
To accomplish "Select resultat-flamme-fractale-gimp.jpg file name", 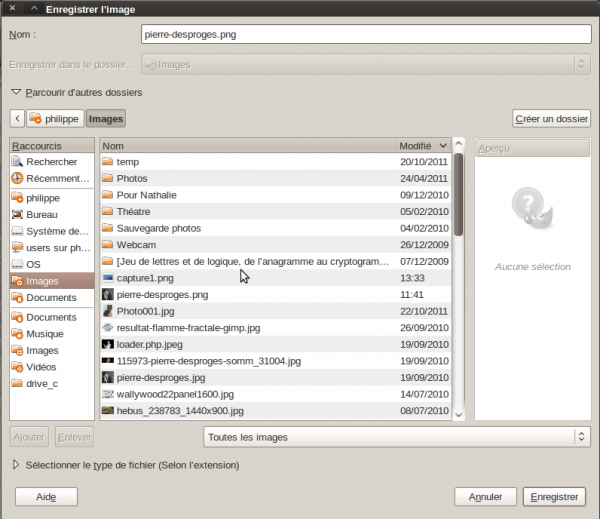I will [188, 328].
